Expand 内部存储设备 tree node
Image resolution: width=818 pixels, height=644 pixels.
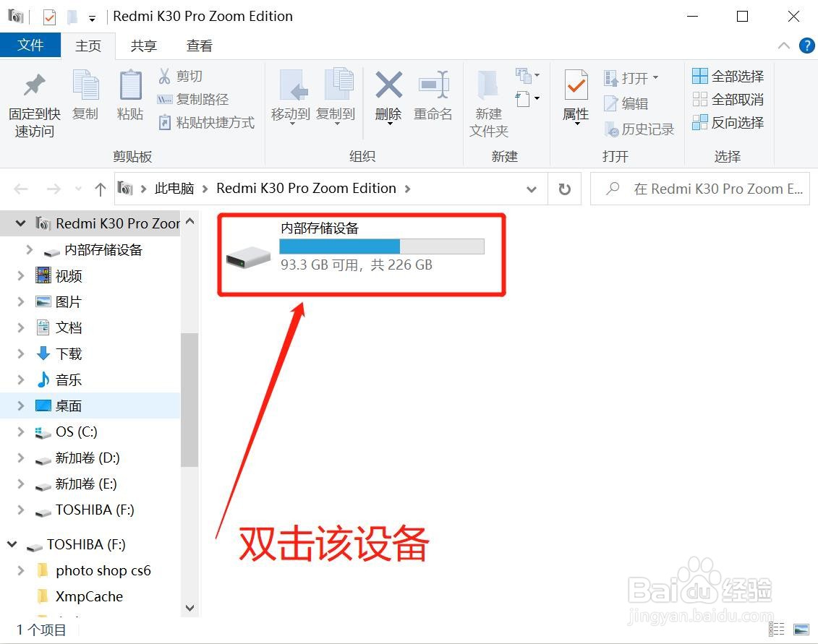(x=30, y=250)
